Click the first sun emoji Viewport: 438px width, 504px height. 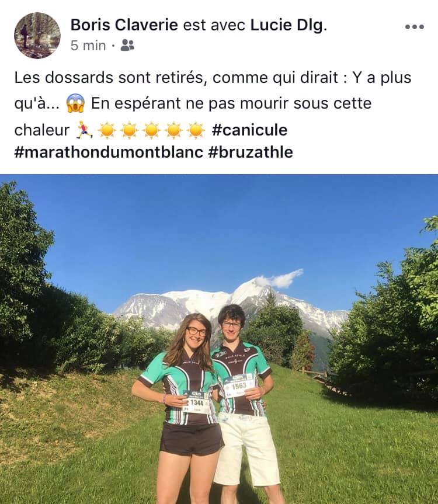coord(107,130)
